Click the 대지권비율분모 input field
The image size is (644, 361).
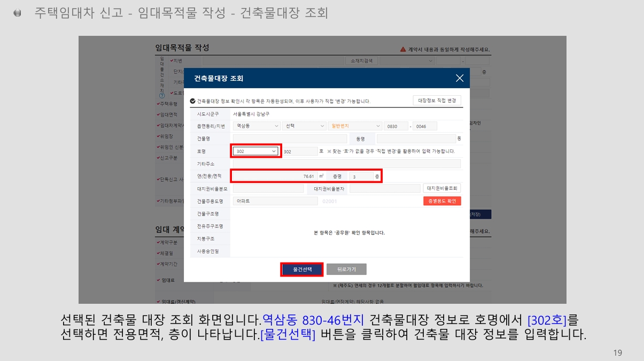268,189
